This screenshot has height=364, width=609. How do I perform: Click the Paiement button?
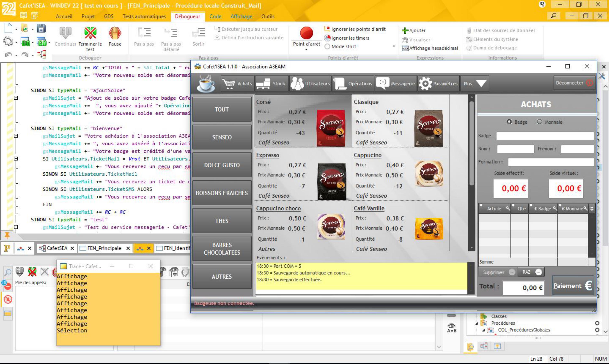tap(573, 286)
